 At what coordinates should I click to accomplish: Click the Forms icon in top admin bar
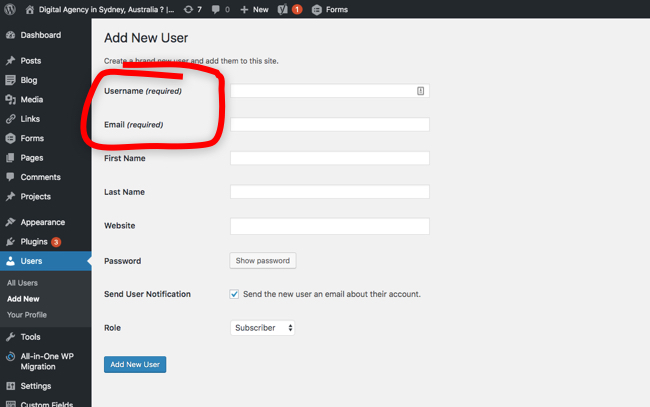pos(317,10)
